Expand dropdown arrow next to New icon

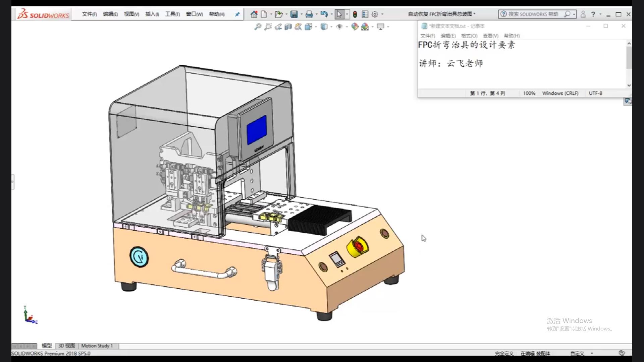pyautogui.click(x=271, y=14)
